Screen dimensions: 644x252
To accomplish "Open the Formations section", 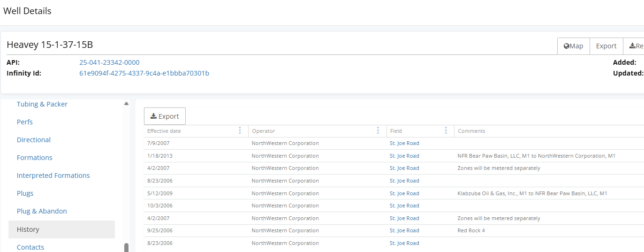I will tap(35, 158).
